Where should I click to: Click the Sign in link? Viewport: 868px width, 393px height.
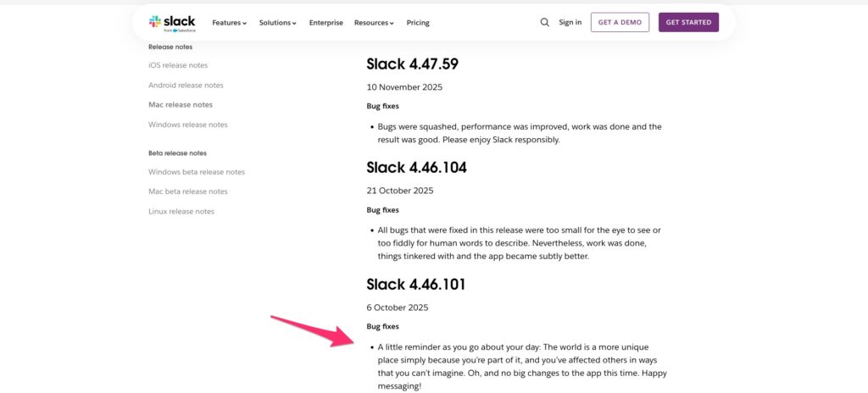[x=570, y=22]
